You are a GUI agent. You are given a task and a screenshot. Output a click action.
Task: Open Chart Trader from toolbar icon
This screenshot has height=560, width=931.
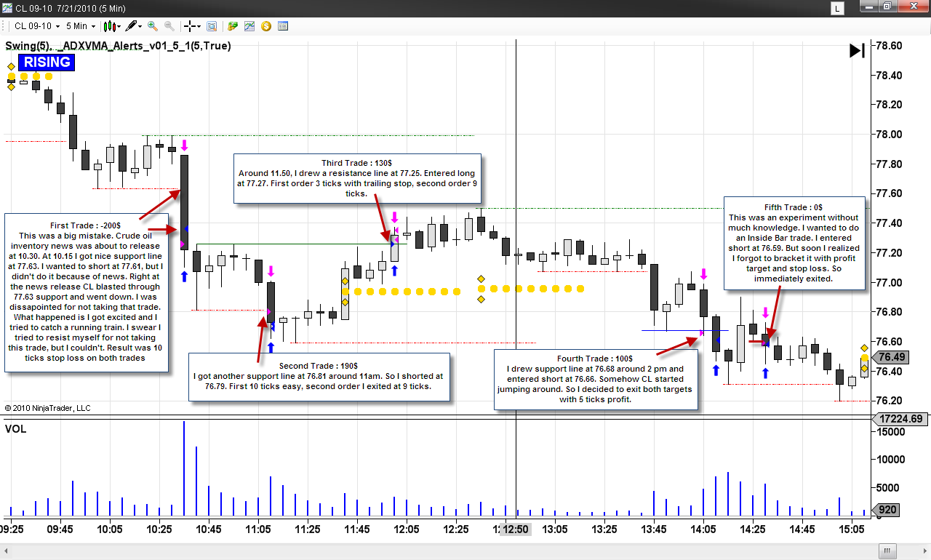point(233,26)
